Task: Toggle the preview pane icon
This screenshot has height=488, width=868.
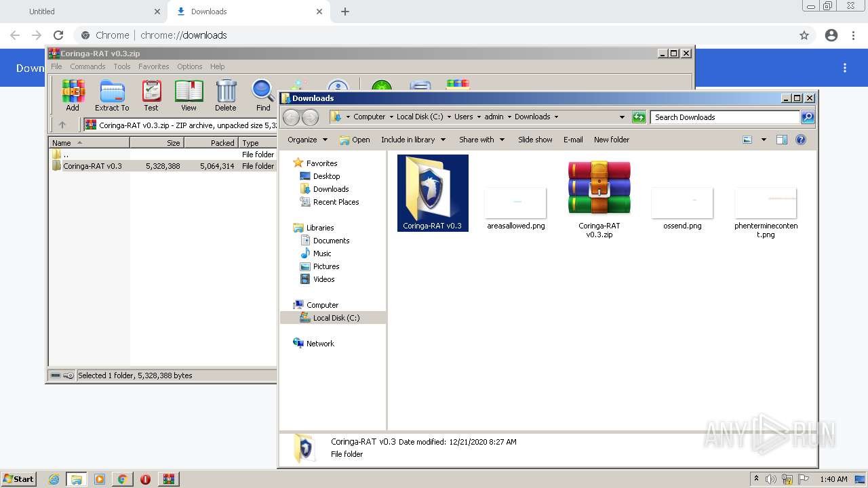Action: click(x=782, y=140)
